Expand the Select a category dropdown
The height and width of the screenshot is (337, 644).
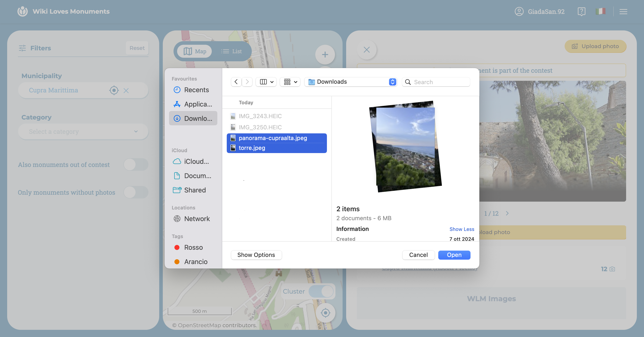pos(83,132)
